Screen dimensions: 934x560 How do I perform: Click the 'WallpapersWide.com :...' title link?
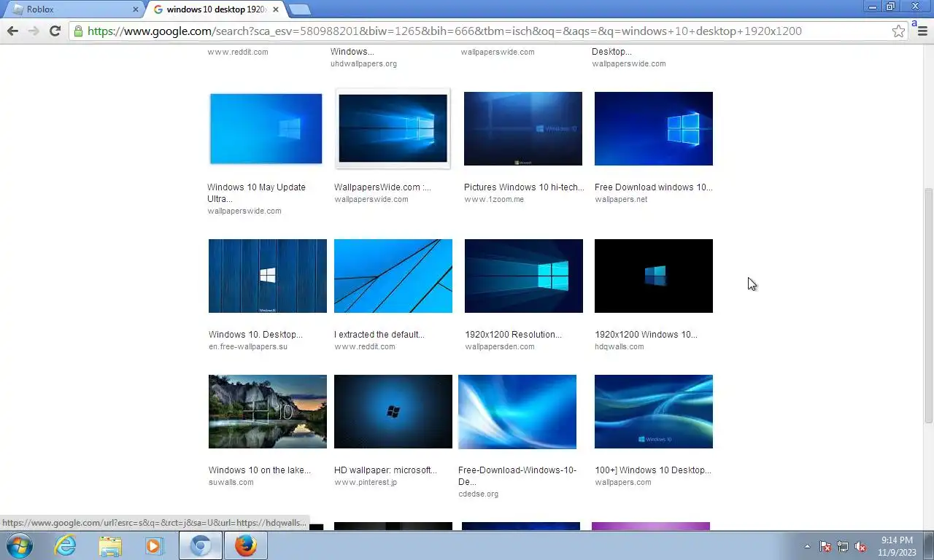(382, 187)
